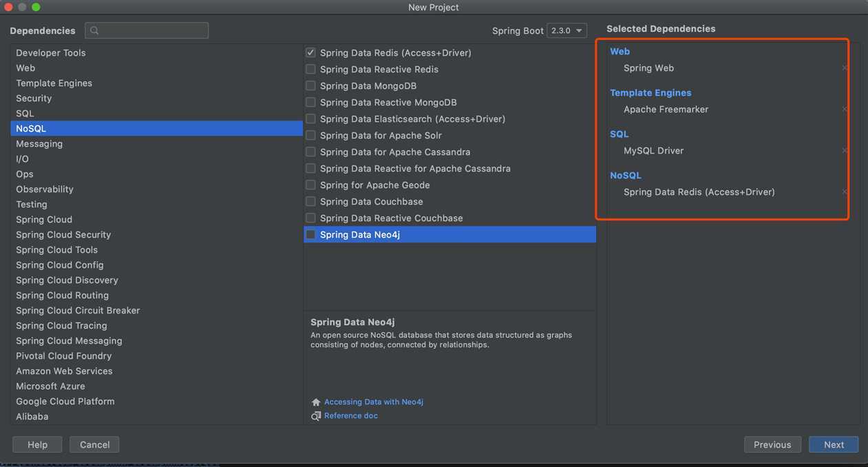
Task: Click the Help button
Action: pos(37,445)
